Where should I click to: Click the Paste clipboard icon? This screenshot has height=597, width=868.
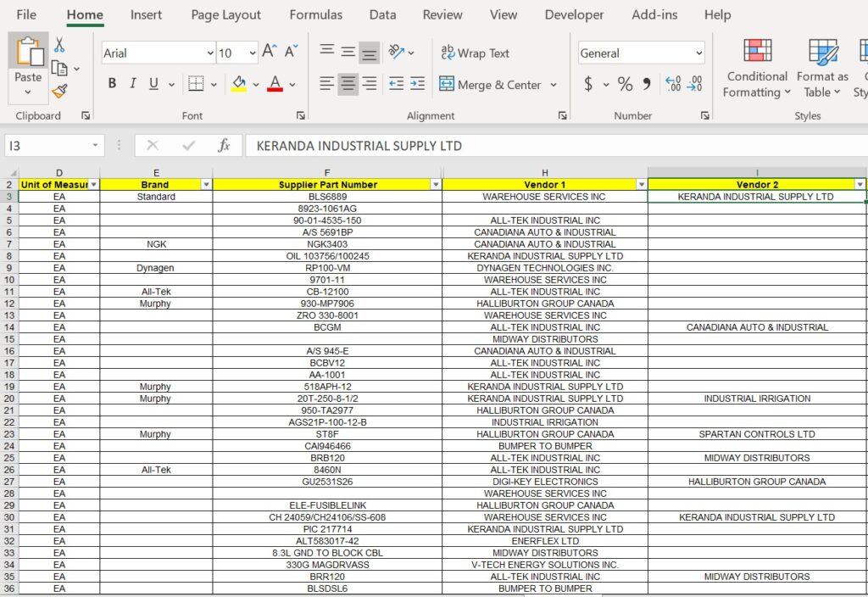click(28, 51)
